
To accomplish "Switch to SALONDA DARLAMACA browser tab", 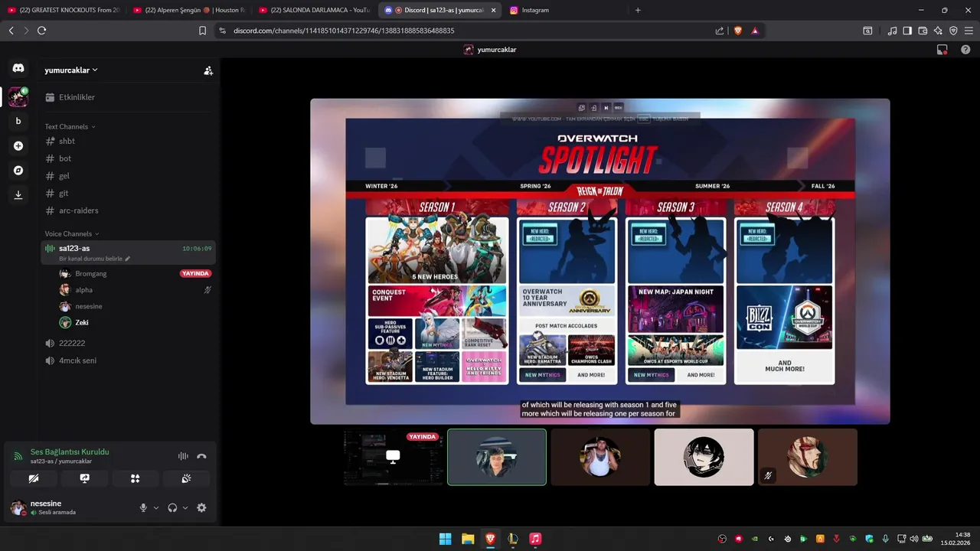I will 315,10.
